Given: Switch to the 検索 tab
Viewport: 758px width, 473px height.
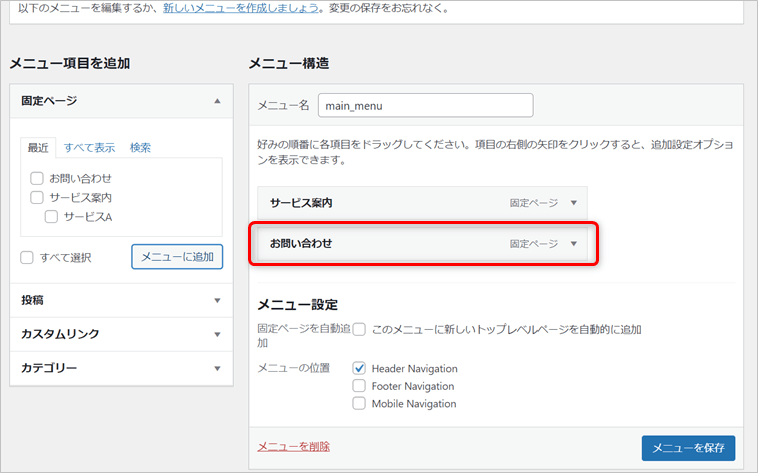Looking at the screenshot, I should [140, 148].
